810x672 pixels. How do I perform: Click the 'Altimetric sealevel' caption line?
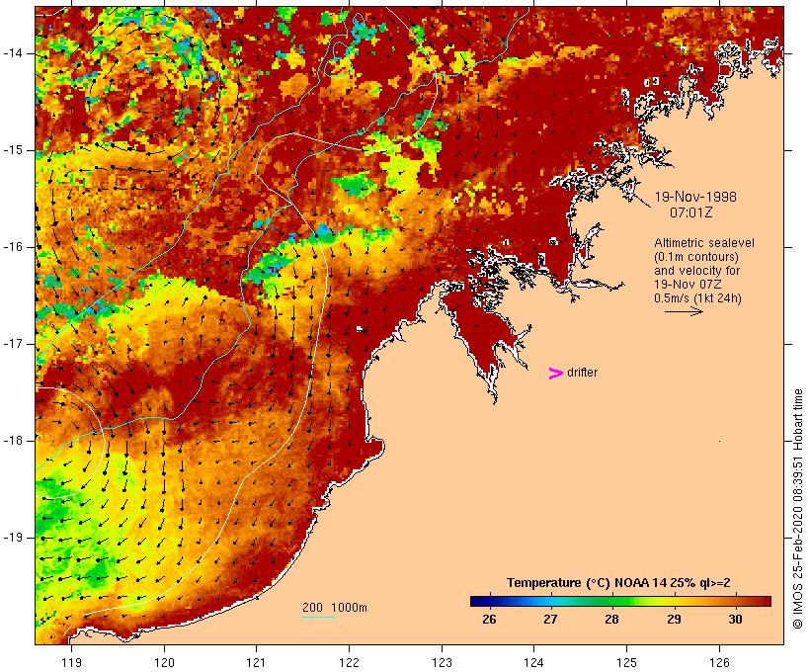704,243
